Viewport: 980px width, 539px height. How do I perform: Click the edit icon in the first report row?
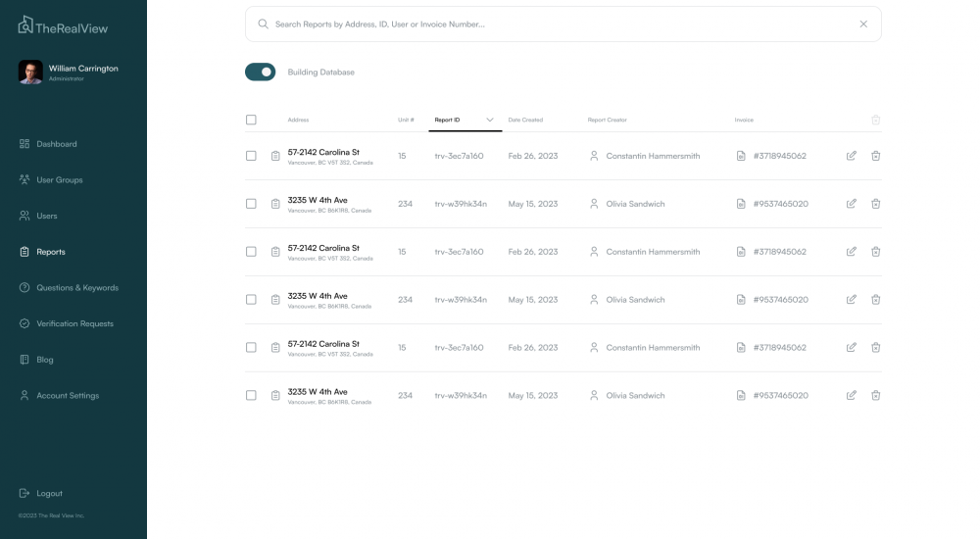[x=852, y=156]
